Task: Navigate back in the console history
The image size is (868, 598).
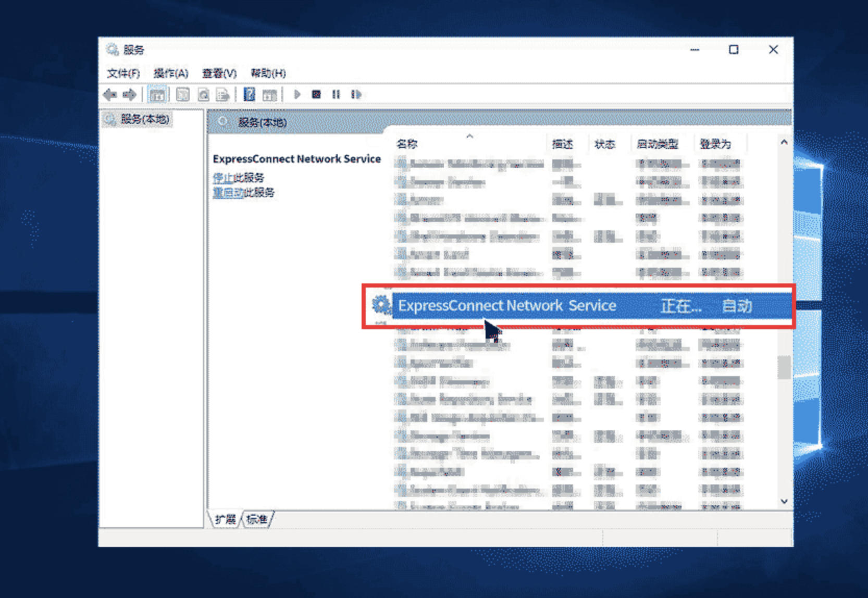Action: (110, 95)
